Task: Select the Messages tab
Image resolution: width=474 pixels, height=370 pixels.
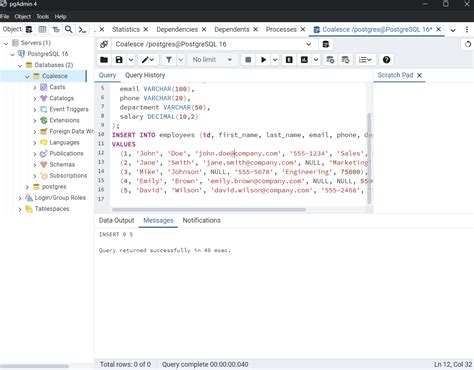Action: click(158, 220)
